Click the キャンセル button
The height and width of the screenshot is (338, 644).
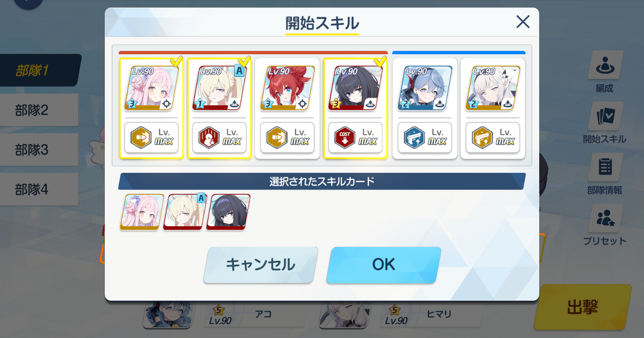click(x=260, y=264)
